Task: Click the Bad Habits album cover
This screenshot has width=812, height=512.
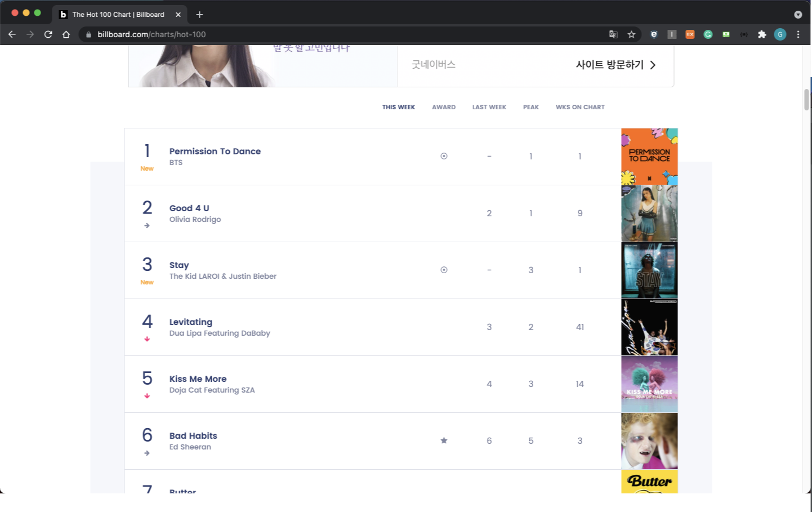Action: click(x=649, y=441)
